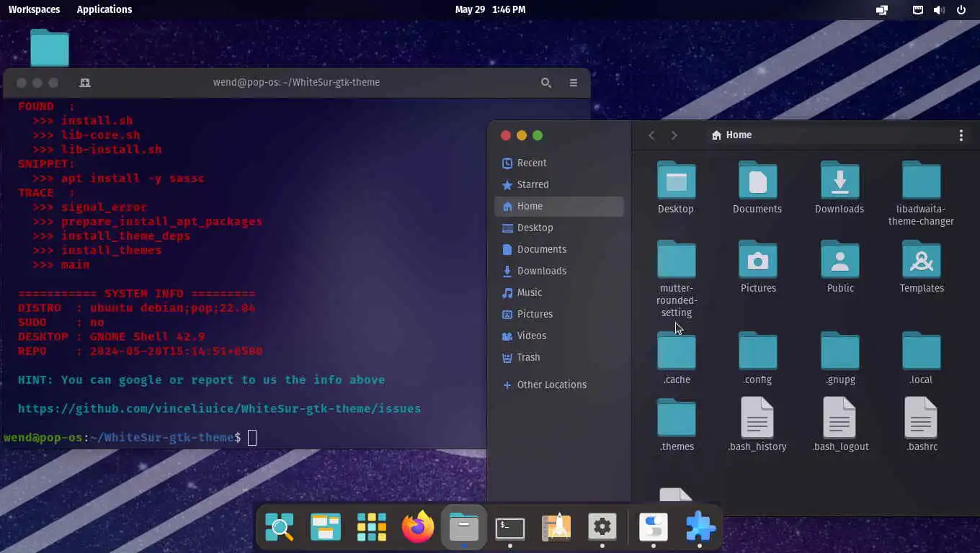Open the GitHub issues link in terminal
980x553 pixels.
pos(219,408)
